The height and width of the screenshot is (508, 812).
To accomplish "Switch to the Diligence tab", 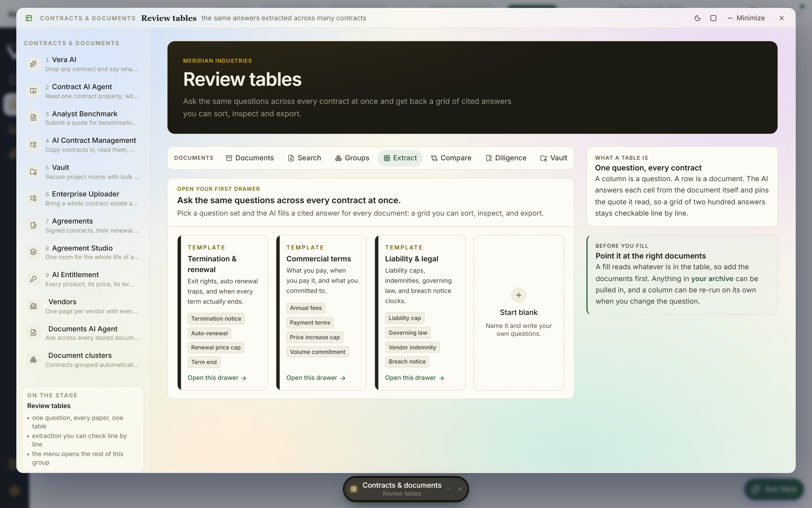I will tap(506, 158).
